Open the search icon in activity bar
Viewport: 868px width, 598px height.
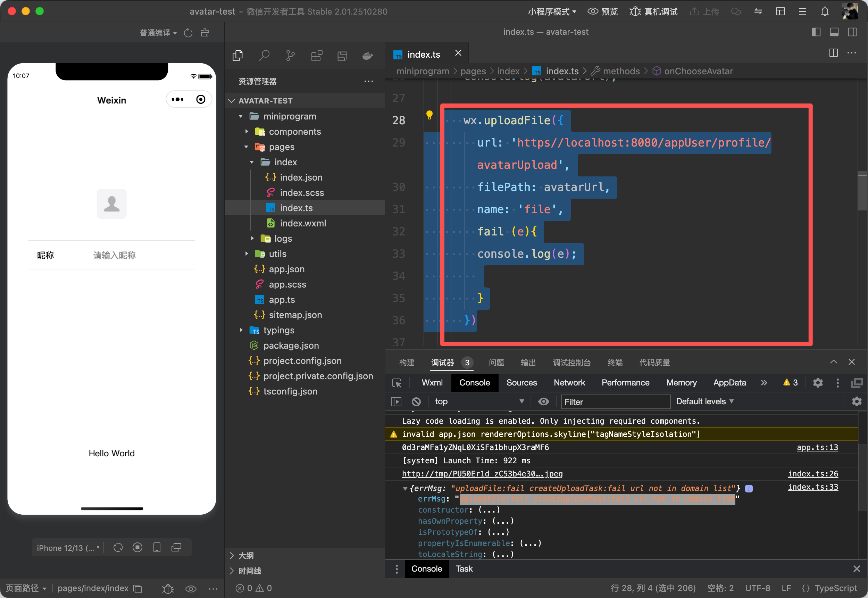(x=264, y=56)
